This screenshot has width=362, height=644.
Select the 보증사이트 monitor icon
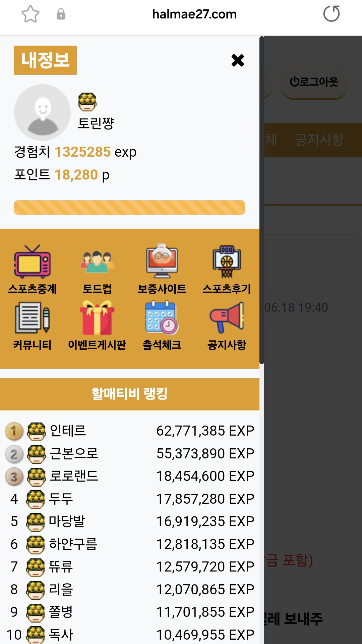tap(162, 261)
